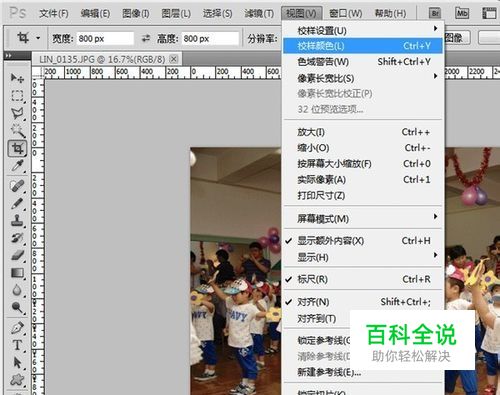The height and width of the screenshot is (395, 500).
Task: Expand 像素长宽比(S) submenu
Action: coord(363,78)
